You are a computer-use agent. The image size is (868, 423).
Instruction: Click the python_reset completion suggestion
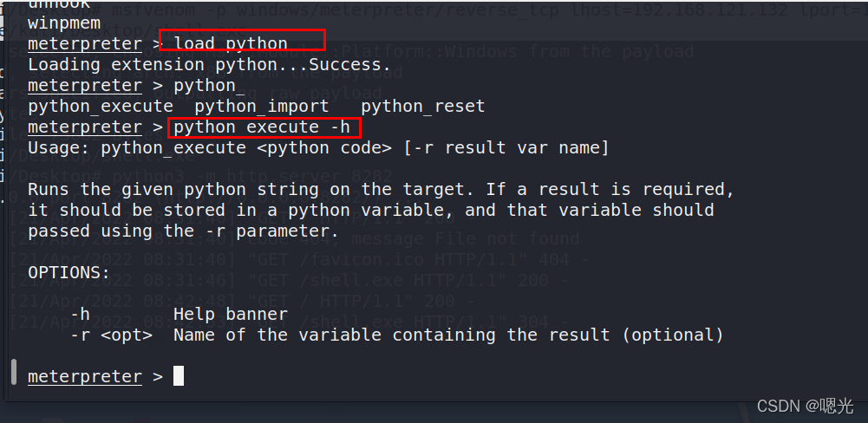click(422, 107)
